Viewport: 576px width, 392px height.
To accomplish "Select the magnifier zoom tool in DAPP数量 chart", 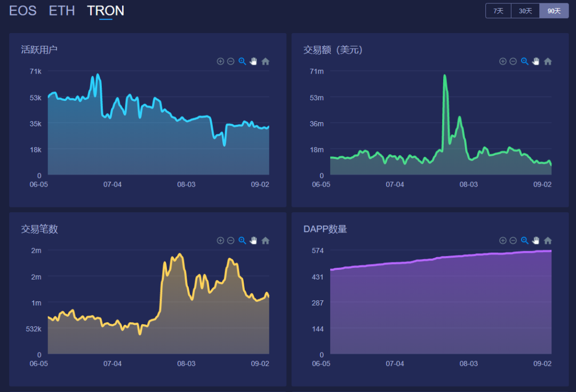I will [525, 241].
